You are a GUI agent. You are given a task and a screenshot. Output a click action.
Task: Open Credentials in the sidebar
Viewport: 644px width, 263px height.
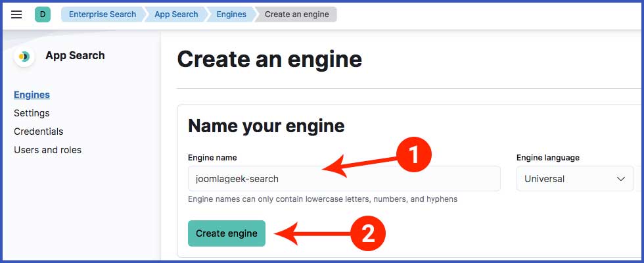tap(39, 131)
